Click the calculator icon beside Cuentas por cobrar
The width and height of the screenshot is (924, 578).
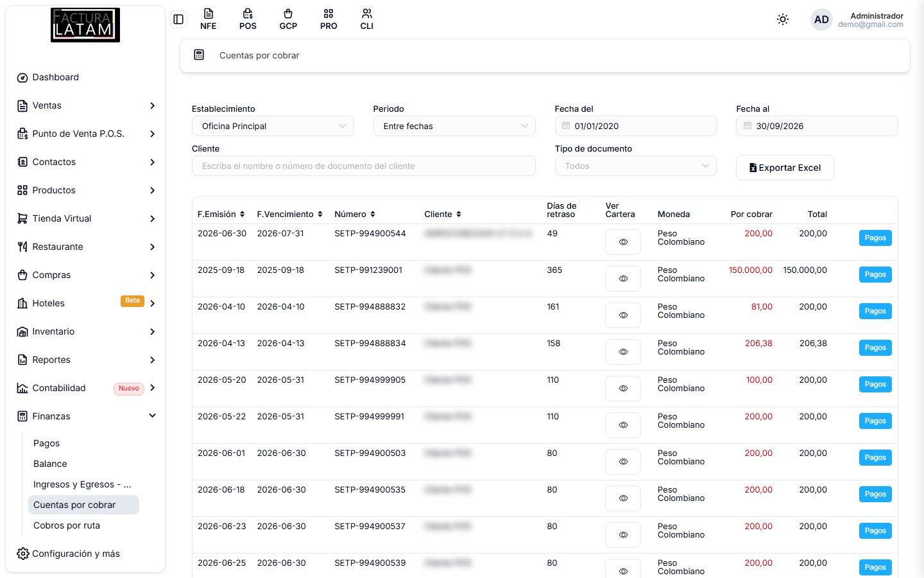199,55
